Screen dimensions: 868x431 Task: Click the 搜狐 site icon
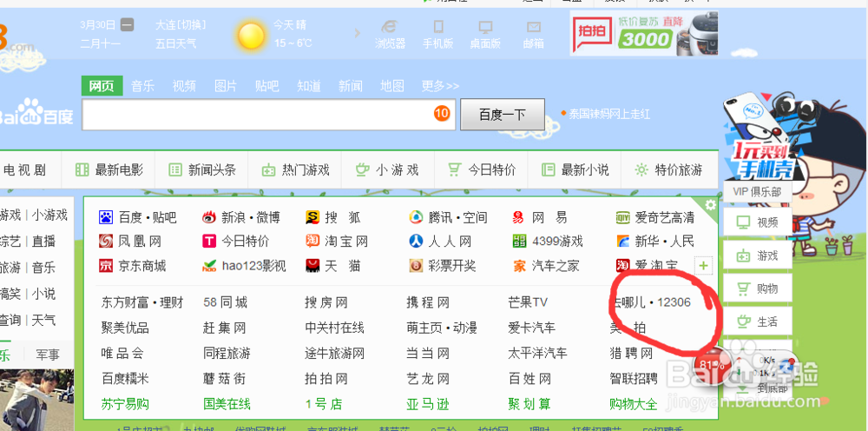pos(312,217)
